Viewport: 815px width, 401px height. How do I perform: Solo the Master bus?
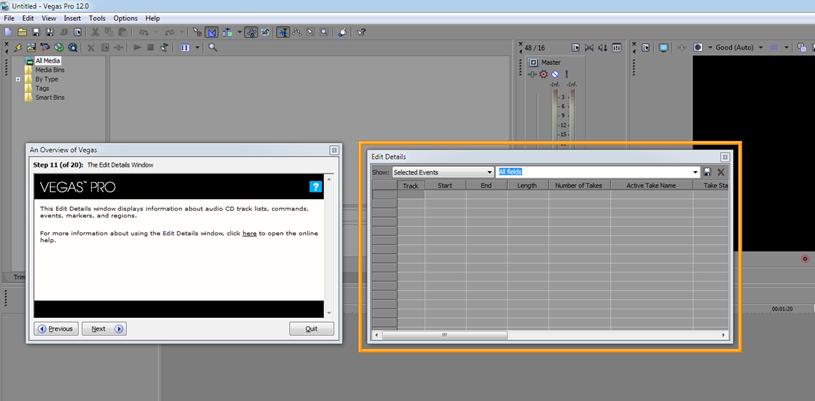(566, 74)
